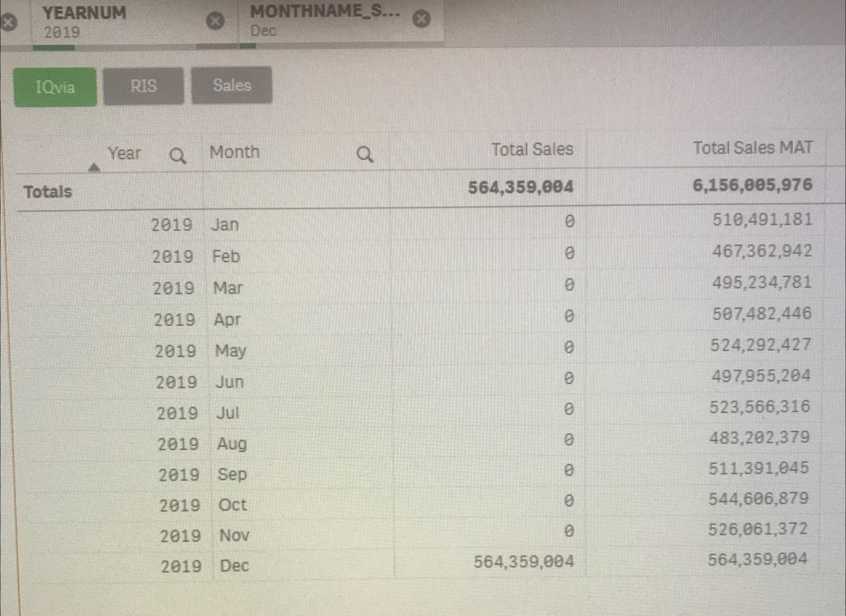The height and width of the screenshot is (616, 846).
Task: Clear the YEARNUM 2019 selection
Action: 215,21
